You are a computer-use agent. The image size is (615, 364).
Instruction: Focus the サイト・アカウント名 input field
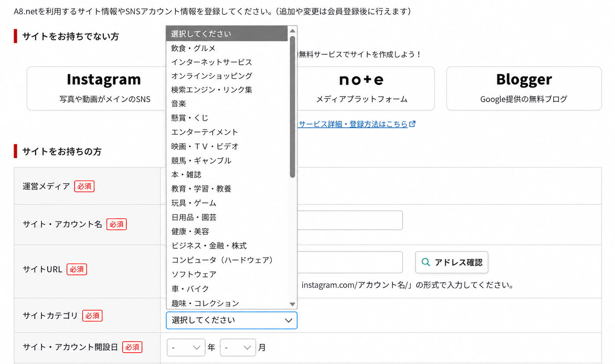point(350,220)
